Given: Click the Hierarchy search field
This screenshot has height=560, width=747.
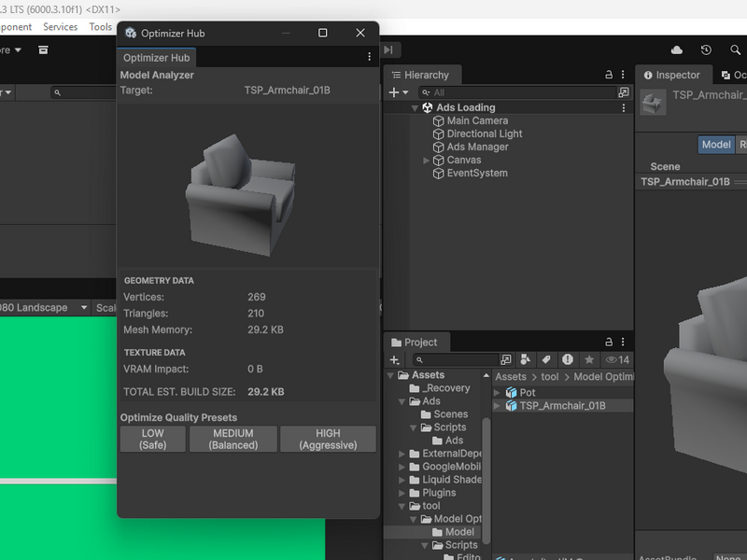Looking at the screenshot, I should [x=517, y=92].
